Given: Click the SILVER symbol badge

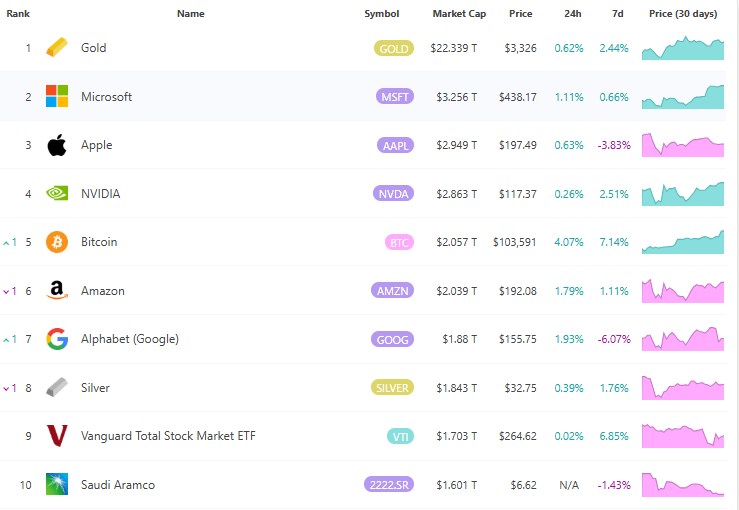Looking at the screenshot, I should pyautogui.click(x=392, y=388).
